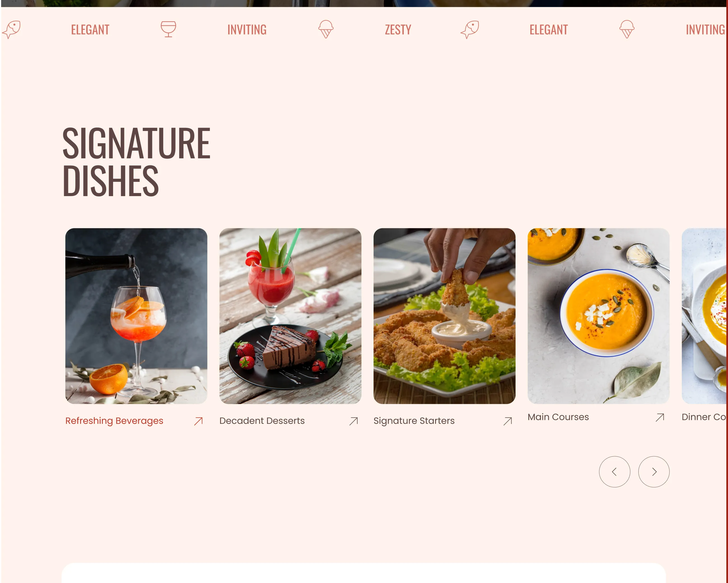Click the wine glass icon in the marquee

point(168,29)
